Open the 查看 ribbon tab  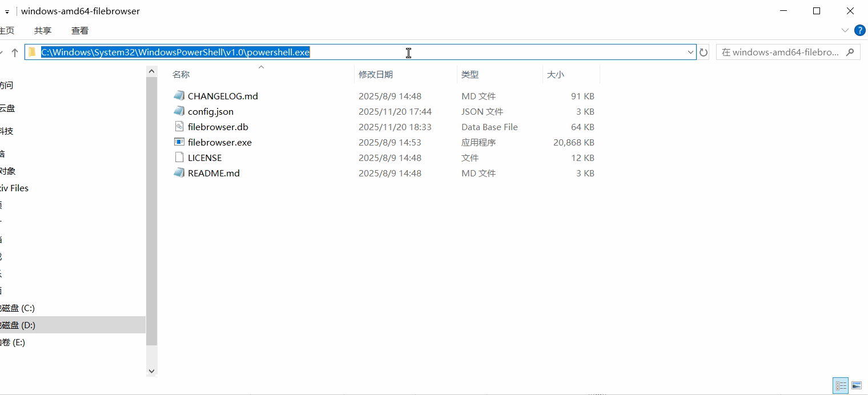(80, 31)
